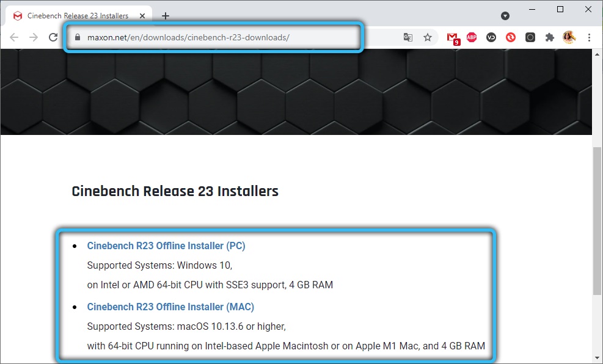Expand the tab search dropdown arrow

505,15
